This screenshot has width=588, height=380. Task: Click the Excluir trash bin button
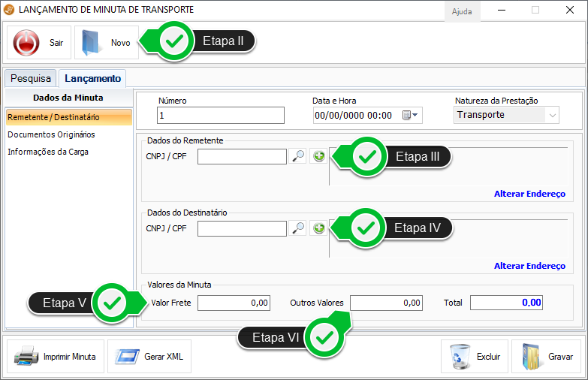click(x=474, y=357)
